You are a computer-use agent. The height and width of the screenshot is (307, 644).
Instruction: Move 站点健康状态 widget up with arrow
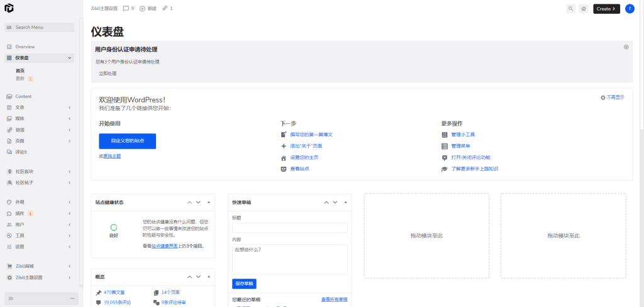click(189, 202)
